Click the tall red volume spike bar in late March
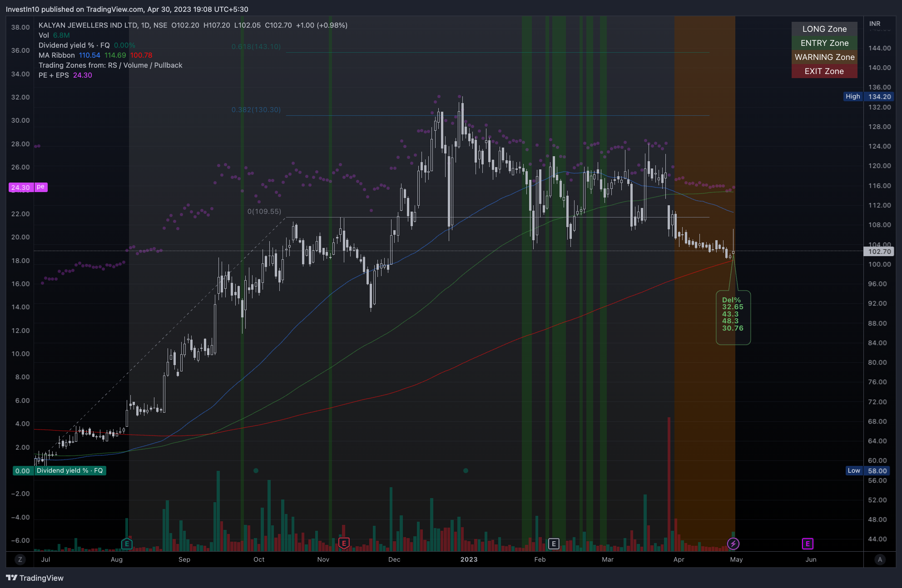This screenshot has width=902, height=588. coord(669,484)
